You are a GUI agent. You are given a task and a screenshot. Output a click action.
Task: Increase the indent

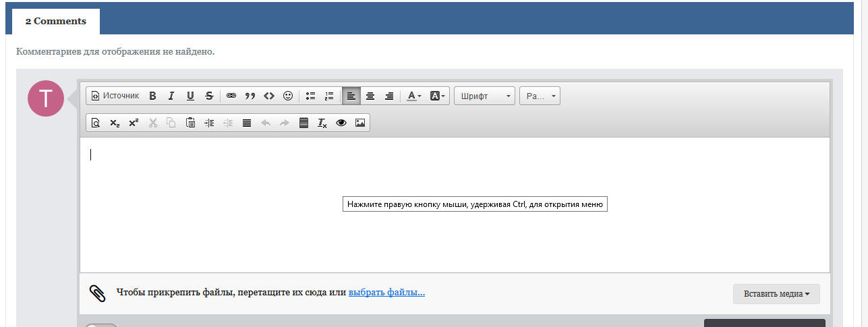pos(209,123)
